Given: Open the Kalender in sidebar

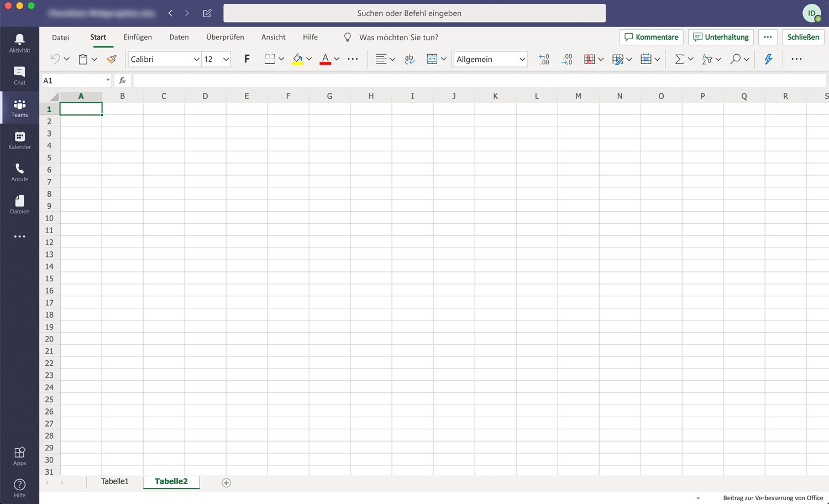Looking at the screenshot, I should [x=19, y=140].
